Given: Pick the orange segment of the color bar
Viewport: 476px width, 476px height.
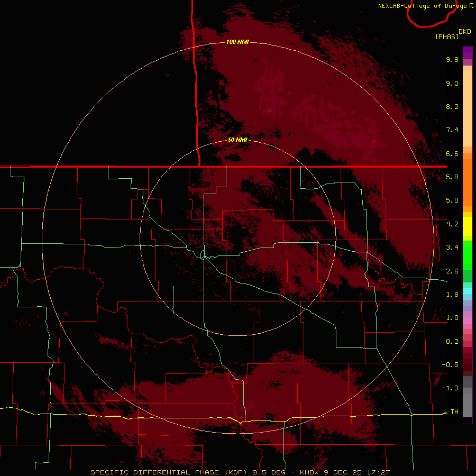Looking at the screenshot, I should pos(467,182).
